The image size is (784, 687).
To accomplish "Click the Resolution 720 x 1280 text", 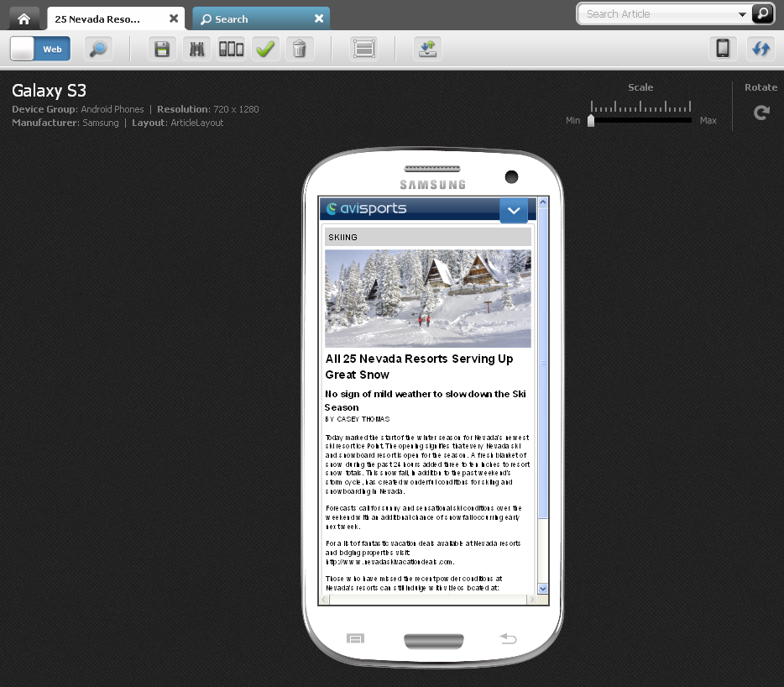I will 208,109.
